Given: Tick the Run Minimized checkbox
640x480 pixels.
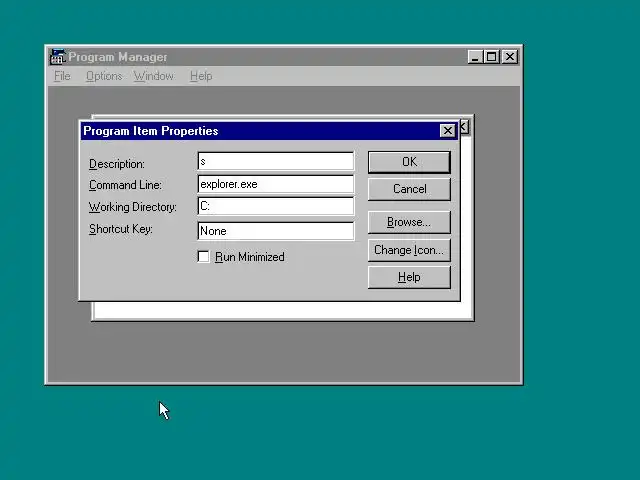Looking at the screenshot, I should point(203,257).
